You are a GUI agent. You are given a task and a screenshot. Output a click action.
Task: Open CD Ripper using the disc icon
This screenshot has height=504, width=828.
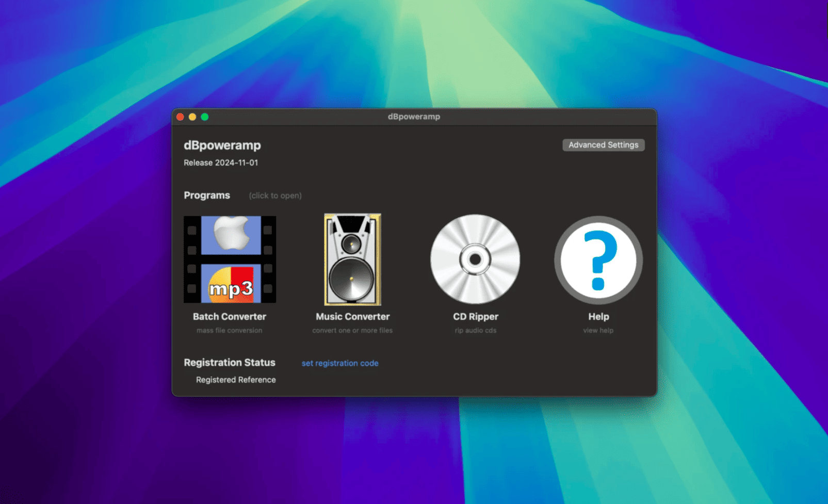pos(475,259)
